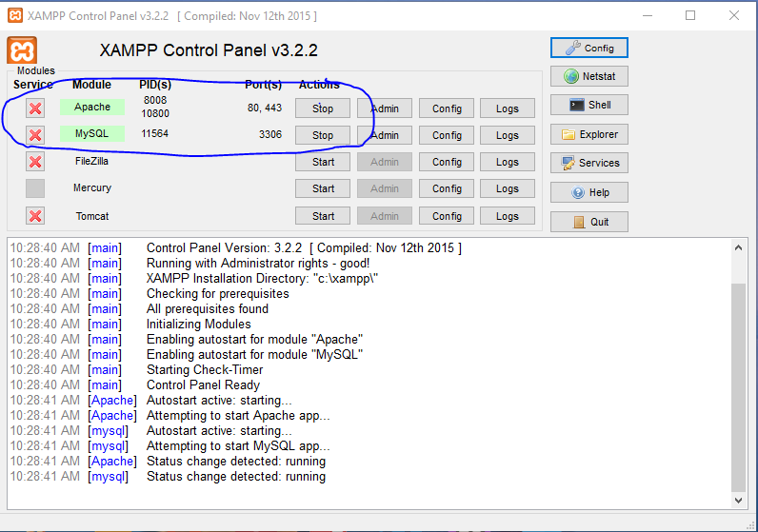Open the Config button with wrench icon at top right
Screen dimensions: 758x532
(589, 48)
